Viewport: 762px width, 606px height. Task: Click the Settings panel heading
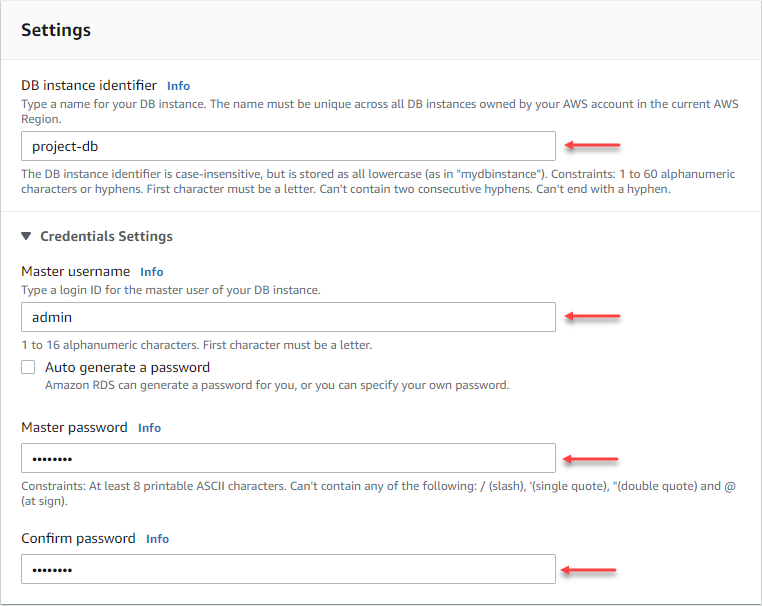pos(56,30)
